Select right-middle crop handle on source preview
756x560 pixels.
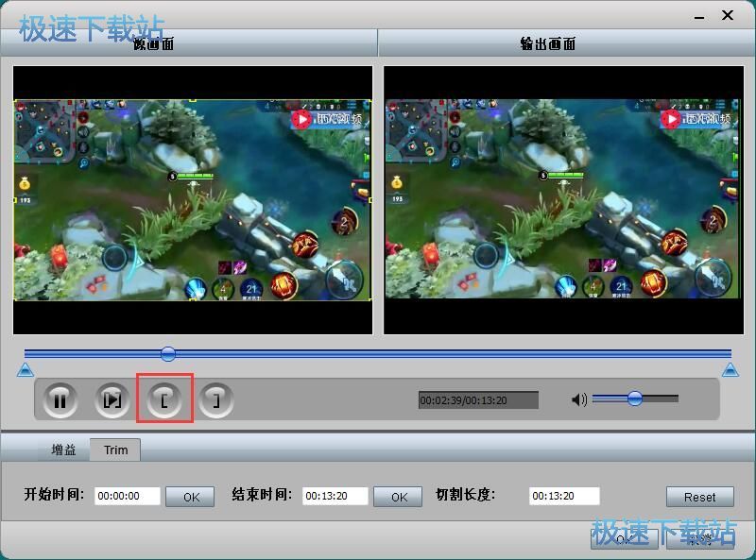pos(370,200)
